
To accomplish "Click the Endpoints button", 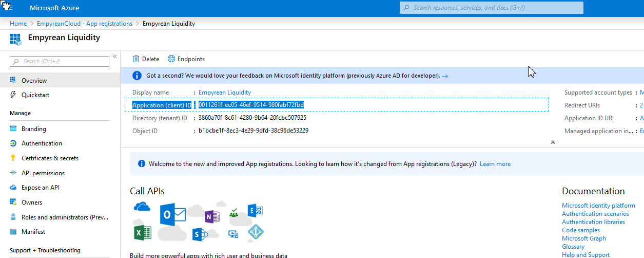I will [186, 59].
